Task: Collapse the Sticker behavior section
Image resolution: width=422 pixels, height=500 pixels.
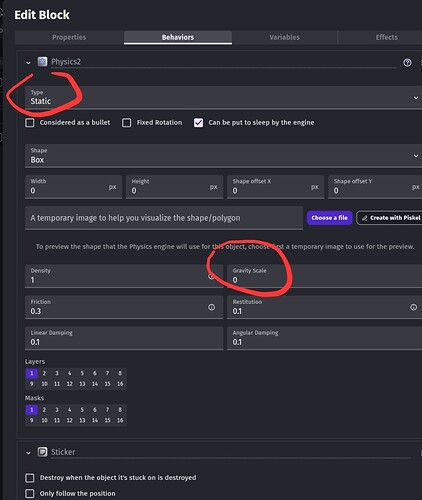Action: [x=28, y=453]
